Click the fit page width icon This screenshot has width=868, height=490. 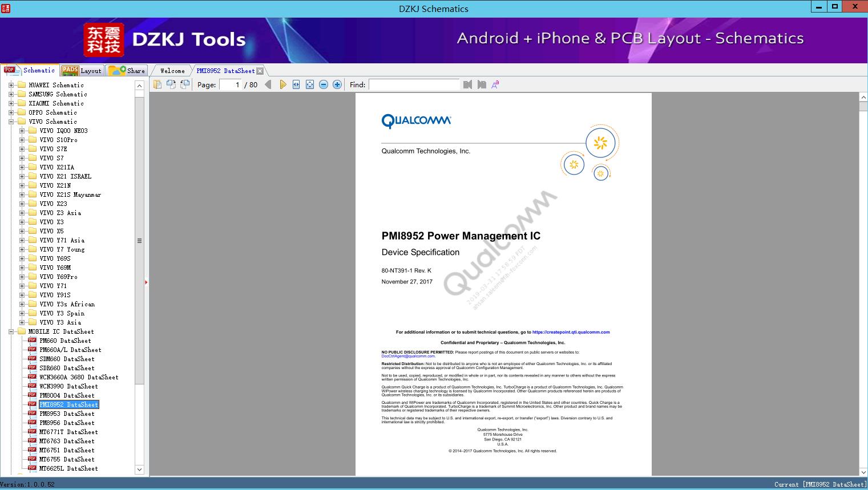296,84
